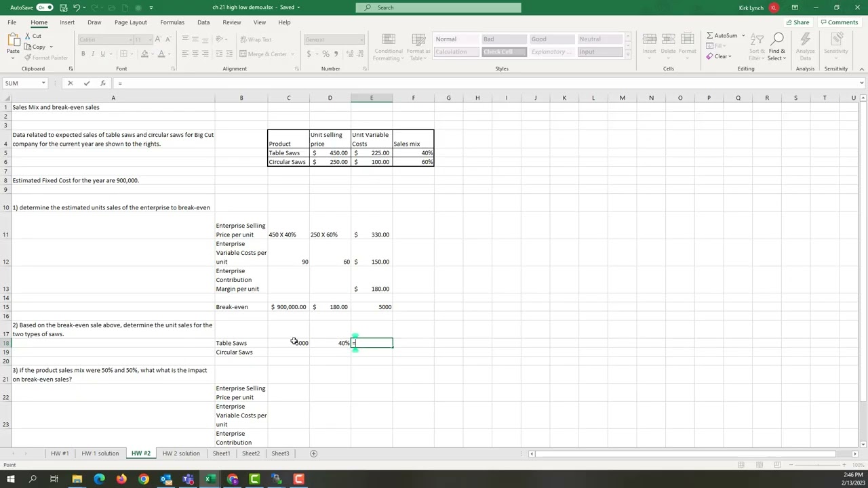This screenshot has width=868, height=488.
Task: Click the Search box in title bar
Action: [x=439, y=7]
